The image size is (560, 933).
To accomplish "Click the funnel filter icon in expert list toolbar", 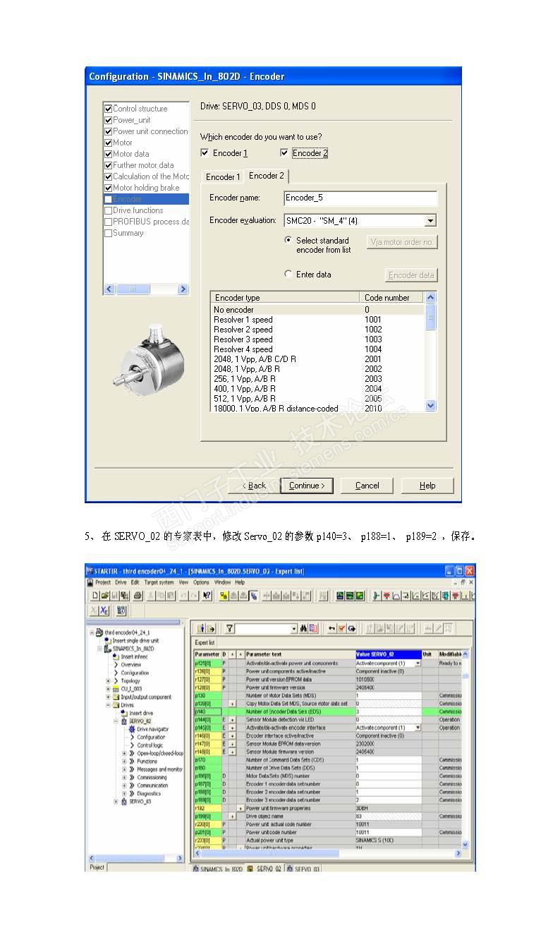I will point(229,628).
